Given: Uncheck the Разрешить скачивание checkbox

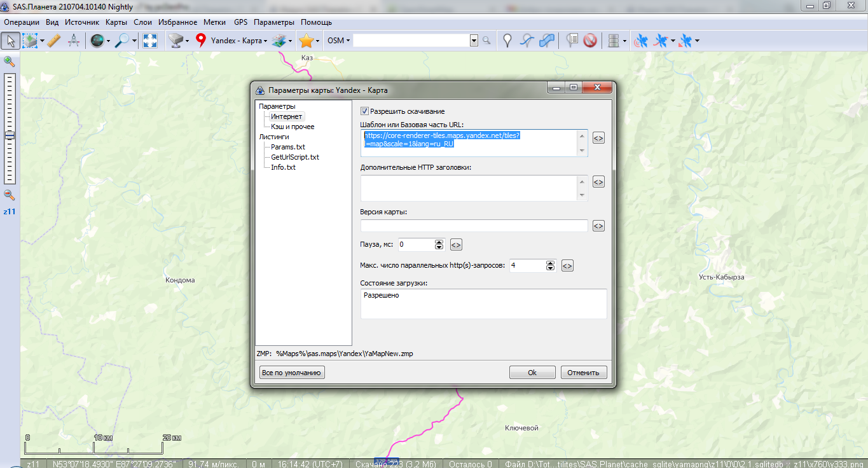Looking at the screenshot, I should [365, 111].
